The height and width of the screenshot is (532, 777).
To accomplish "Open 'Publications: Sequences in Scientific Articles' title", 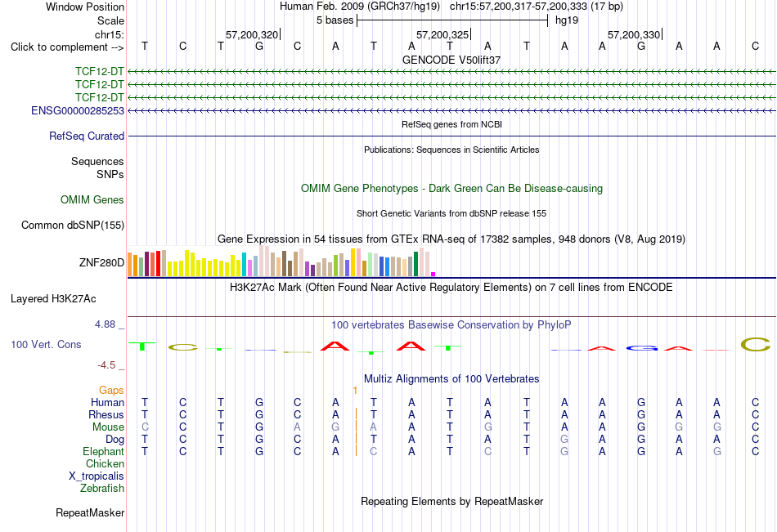I will (451, 150).
